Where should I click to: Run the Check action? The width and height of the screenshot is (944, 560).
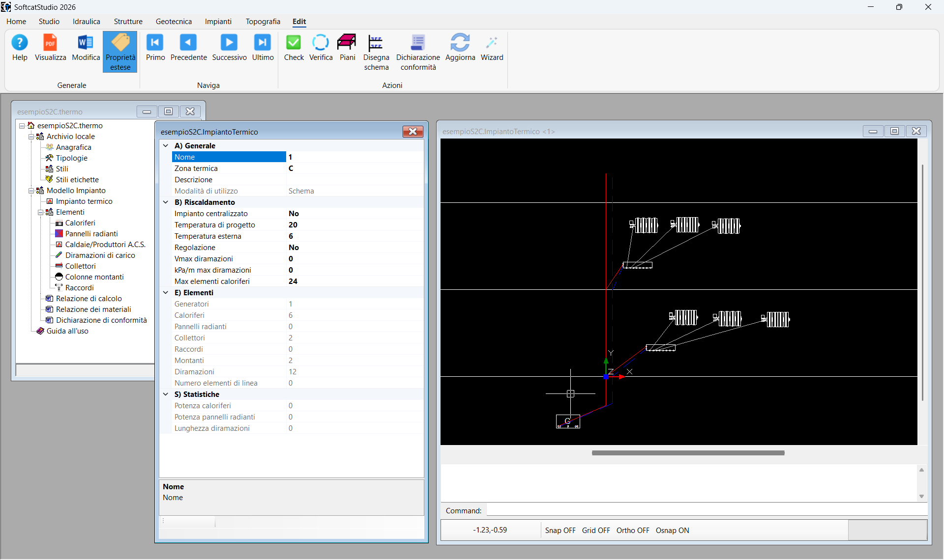click(294, 48)
